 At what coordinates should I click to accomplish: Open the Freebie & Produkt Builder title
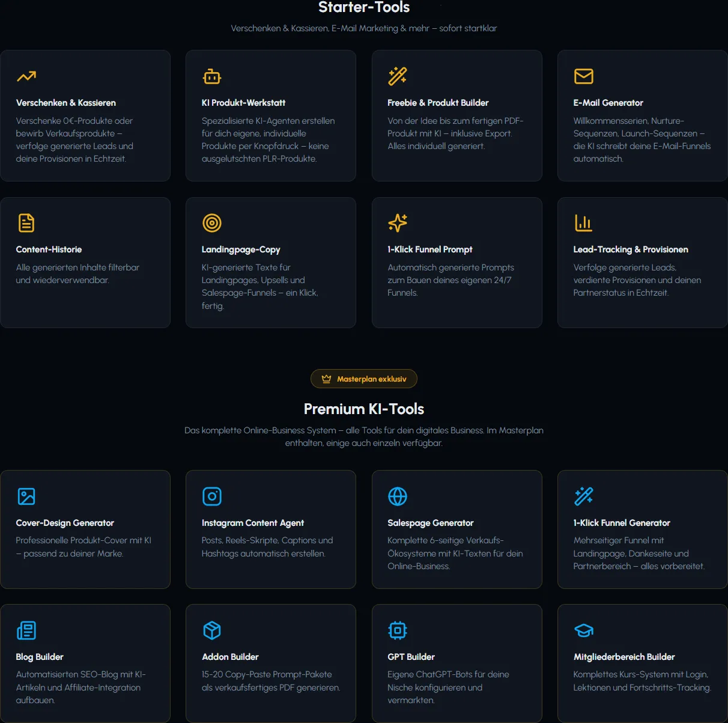point(438,103)
